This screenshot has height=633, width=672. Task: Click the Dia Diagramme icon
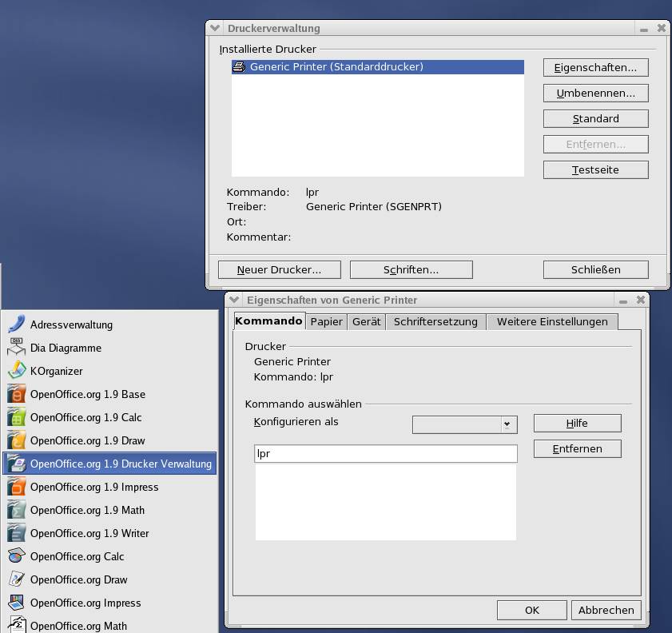(16, 348)
